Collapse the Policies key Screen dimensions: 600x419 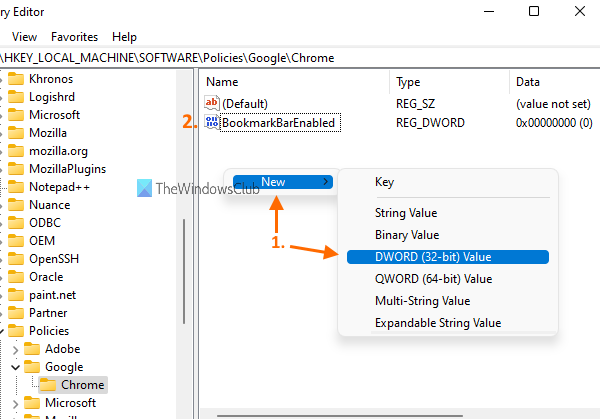point(3,331)
